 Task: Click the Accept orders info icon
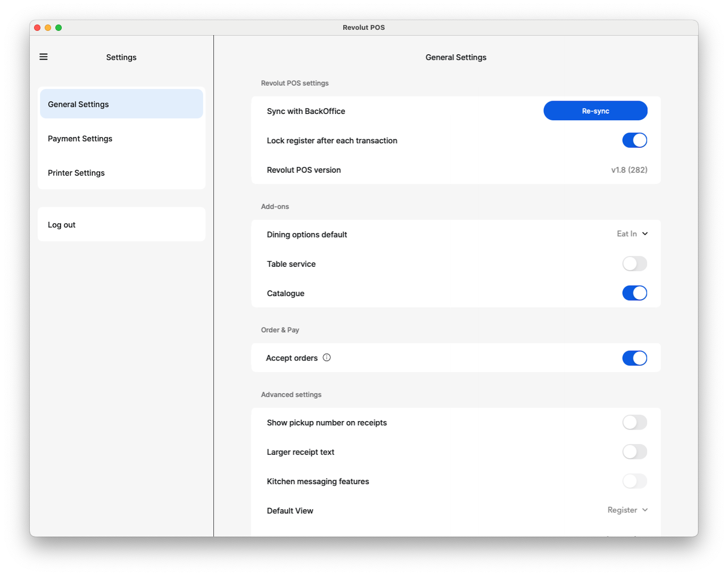coord(327,358)
